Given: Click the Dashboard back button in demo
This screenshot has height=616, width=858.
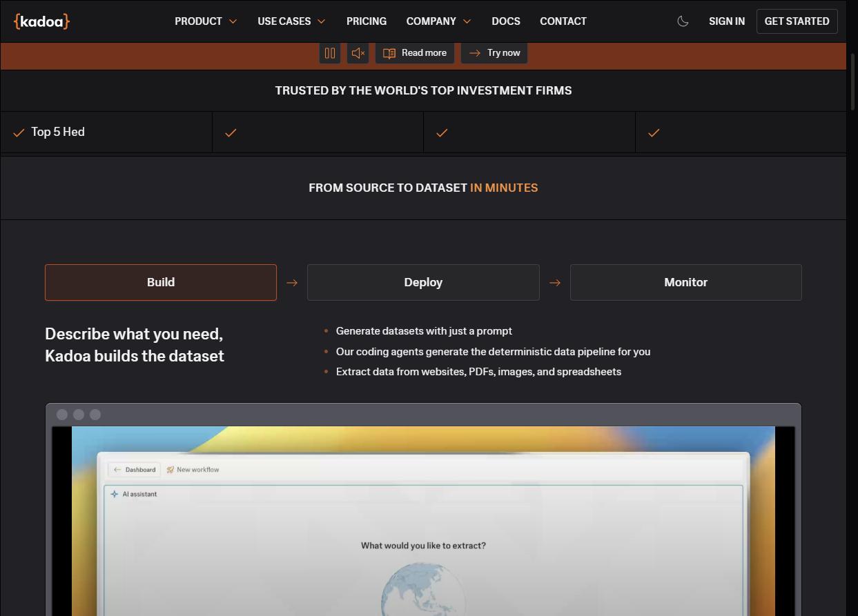Looking at the screenshot, I should tap(135, 470).
